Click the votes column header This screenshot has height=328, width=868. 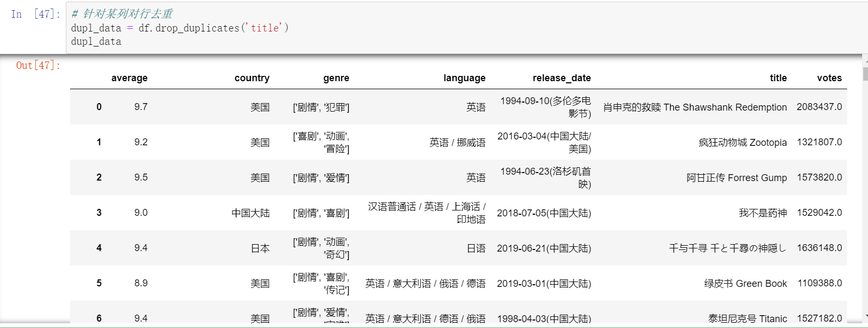click(x=829, y=78)
